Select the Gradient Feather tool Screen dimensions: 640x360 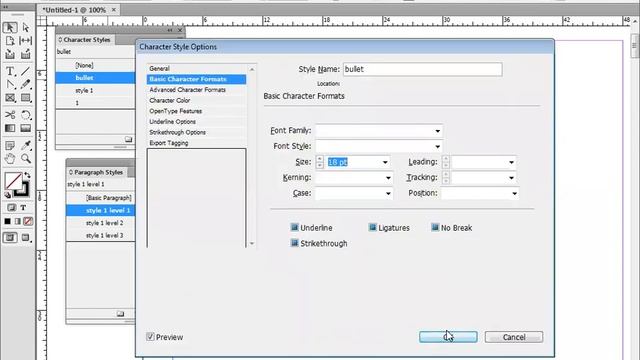pos(26,128)
